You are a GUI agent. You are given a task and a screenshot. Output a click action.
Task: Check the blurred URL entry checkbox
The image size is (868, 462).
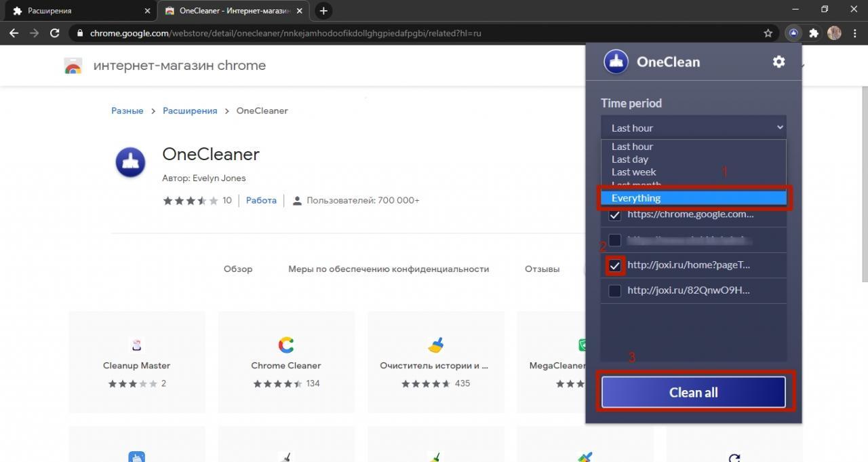(x=615, y=240)
